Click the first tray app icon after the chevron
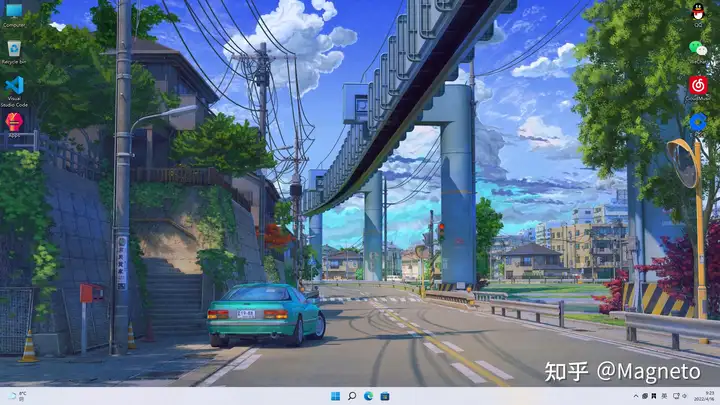Screen dimensions: 720x405 click(645, 396)
